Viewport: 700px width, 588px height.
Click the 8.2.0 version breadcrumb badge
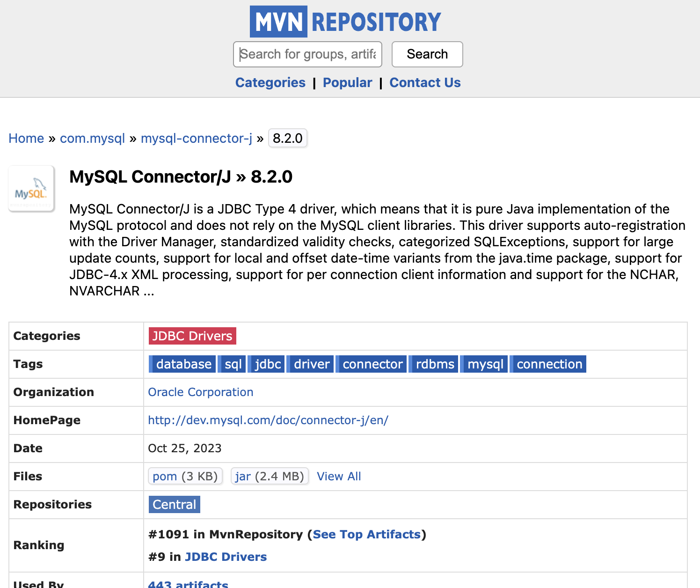coord(288,138)
